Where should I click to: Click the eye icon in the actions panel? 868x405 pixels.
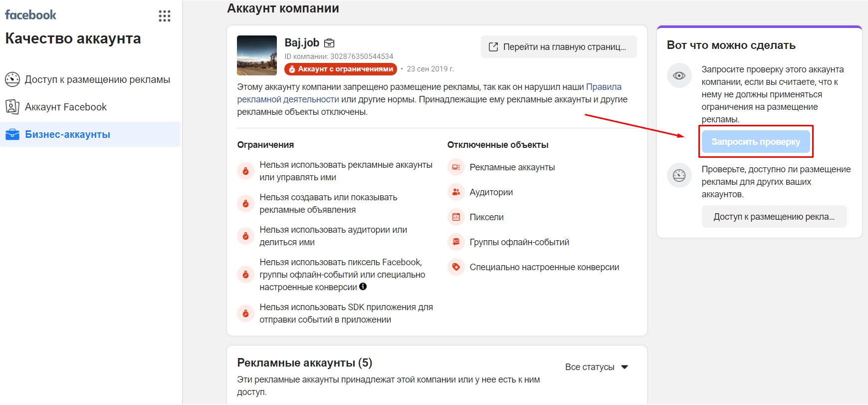[679, 75]
